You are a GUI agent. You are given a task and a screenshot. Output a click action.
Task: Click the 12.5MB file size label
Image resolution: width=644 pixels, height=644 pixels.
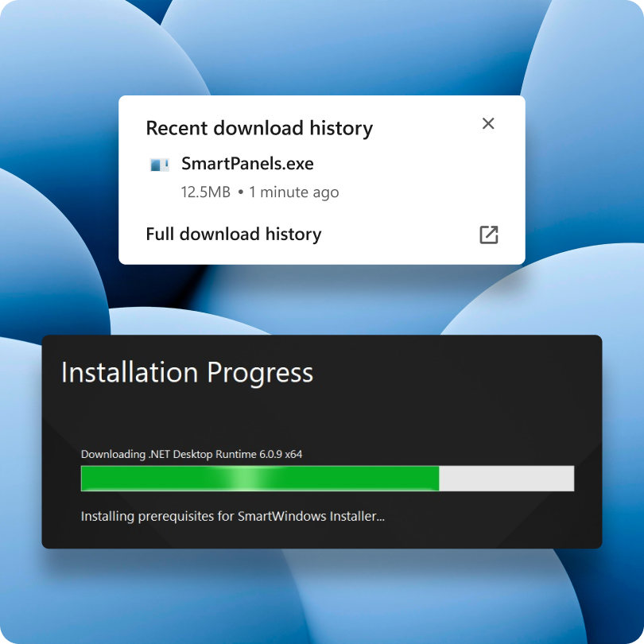point(206,192)
